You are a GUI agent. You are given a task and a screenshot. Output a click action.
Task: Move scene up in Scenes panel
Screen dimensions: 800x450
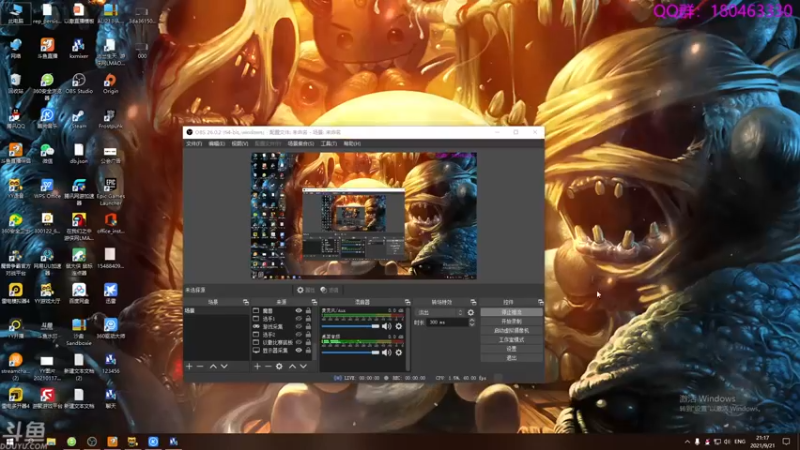(213, 366)
